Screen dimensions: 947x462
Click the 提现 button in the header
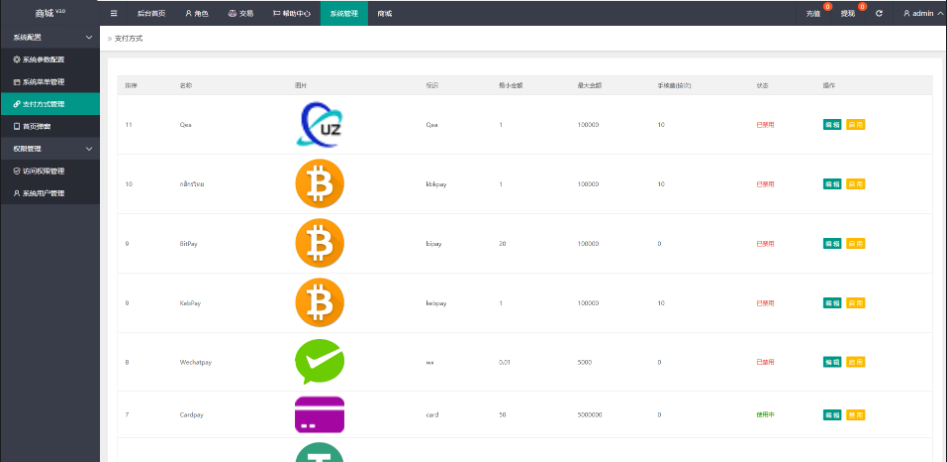point(848,13)
